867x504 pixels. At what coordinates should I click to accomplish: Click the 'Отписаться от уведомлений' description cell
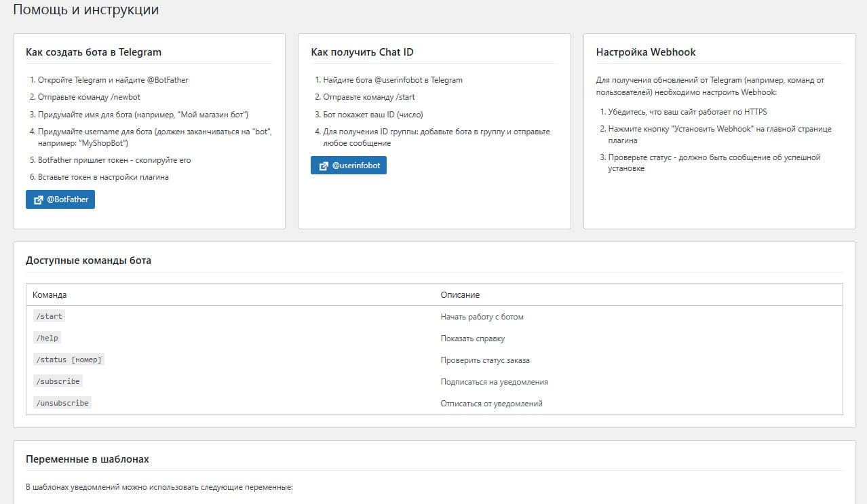coord(491,404)
